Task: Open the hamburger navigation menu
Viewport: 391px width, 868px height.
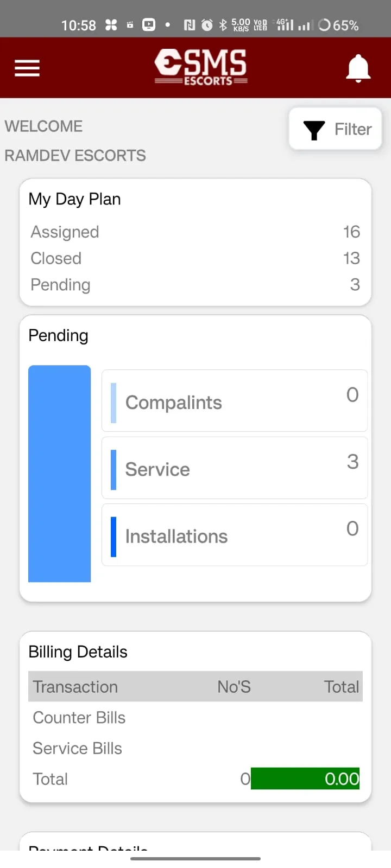Action: (x=27, y=68)
